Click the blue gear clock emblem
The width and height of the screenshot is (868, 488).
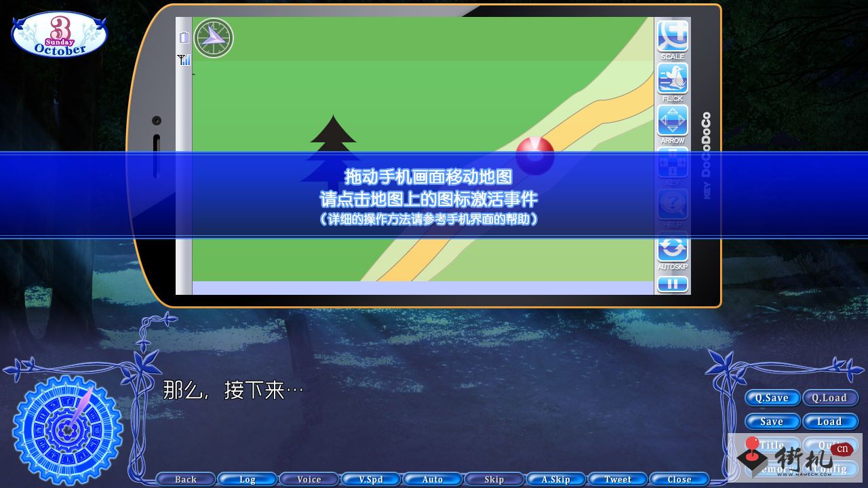point(68,429)
